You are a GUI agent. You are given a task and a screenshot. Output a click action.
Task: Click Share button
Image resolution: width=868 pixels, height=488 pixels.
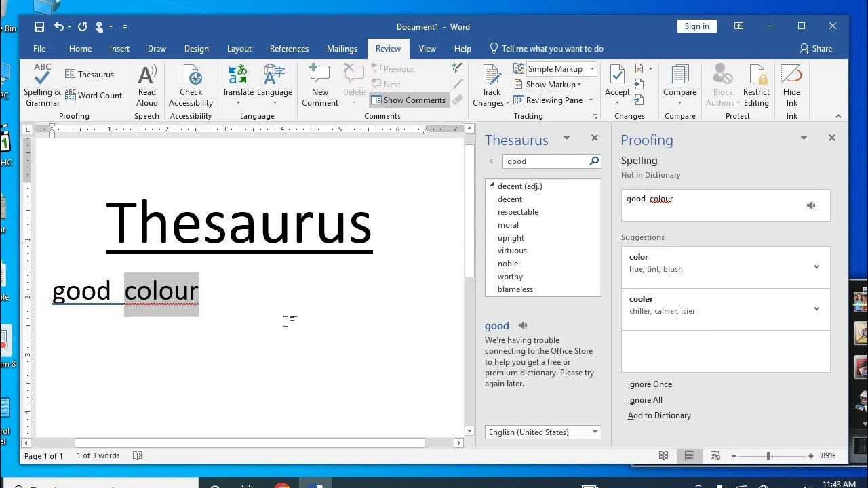816,49
